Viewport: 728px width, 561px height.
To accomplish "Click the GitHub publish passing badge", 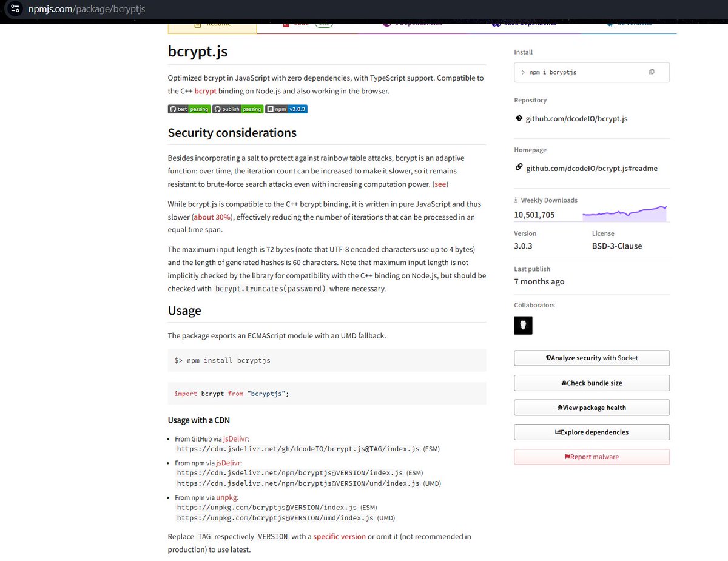I will [x=237, y=109].
